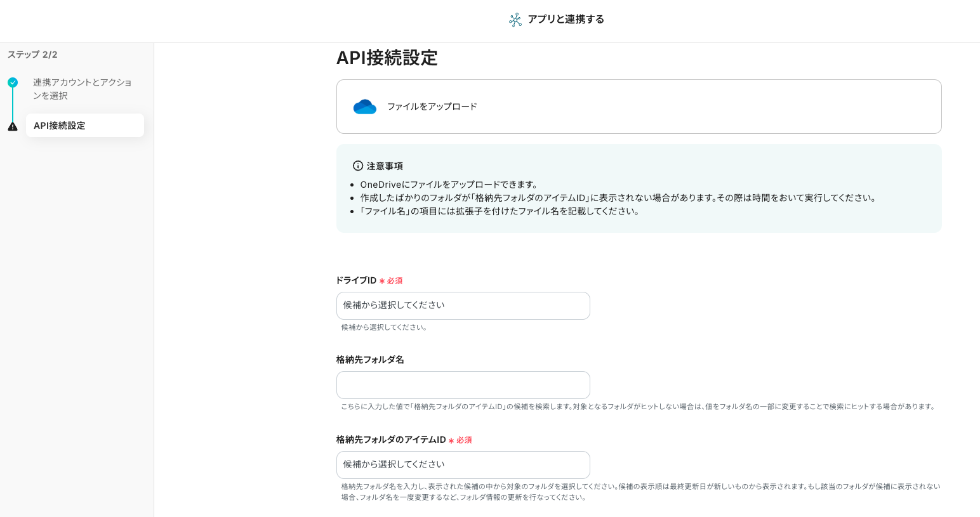
Task: Click the ドライブID field label
Action: click(356, 280)
